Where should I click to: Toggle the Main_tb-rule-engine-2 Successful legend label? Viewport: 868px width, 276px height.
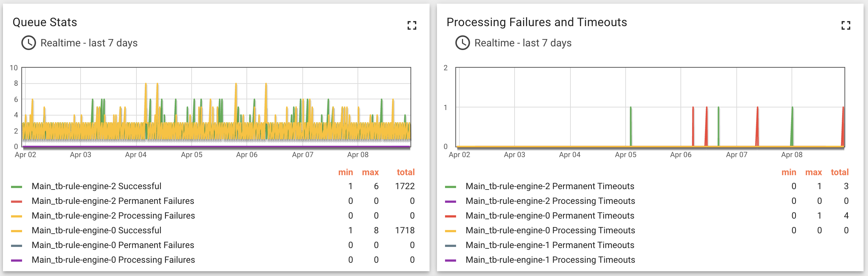click(x=96, y=186)
